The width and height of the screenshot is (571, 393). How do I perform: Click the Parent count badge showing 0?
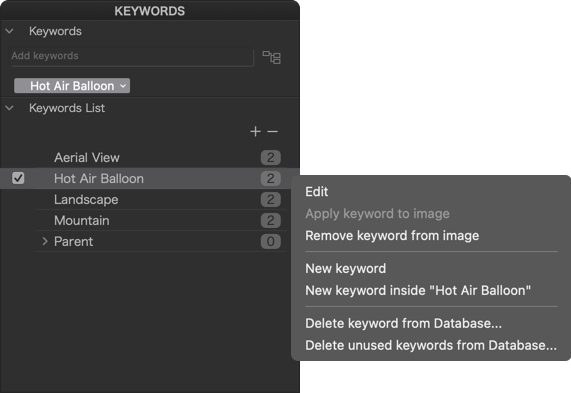tap(271, 241)
